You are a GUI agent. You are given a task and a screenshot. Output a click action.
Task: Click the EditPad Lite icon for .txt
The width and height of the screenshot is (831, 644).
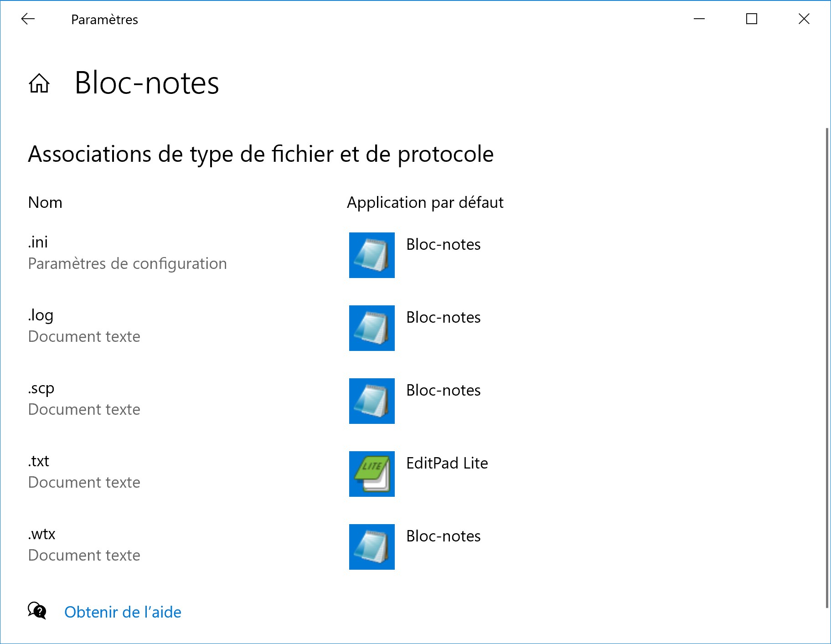372,474
